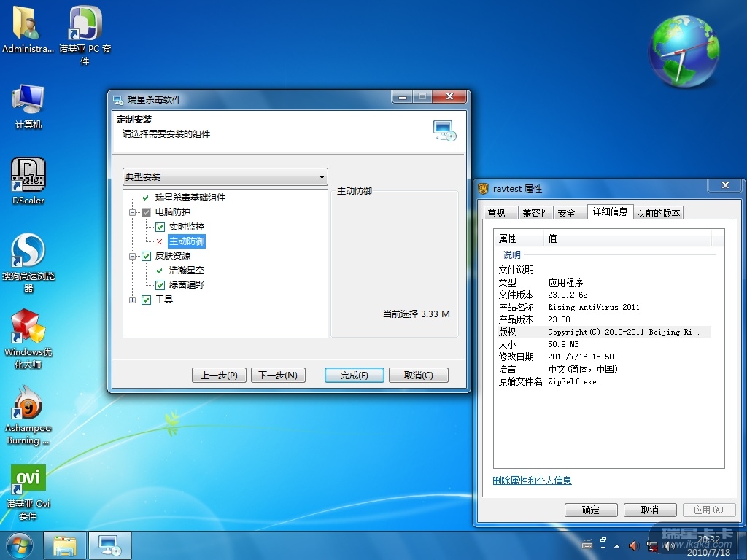Uncheck the 皮肤资源 checkbox
This screenshot has width=747, height=560.
click(x=146, y=256)
